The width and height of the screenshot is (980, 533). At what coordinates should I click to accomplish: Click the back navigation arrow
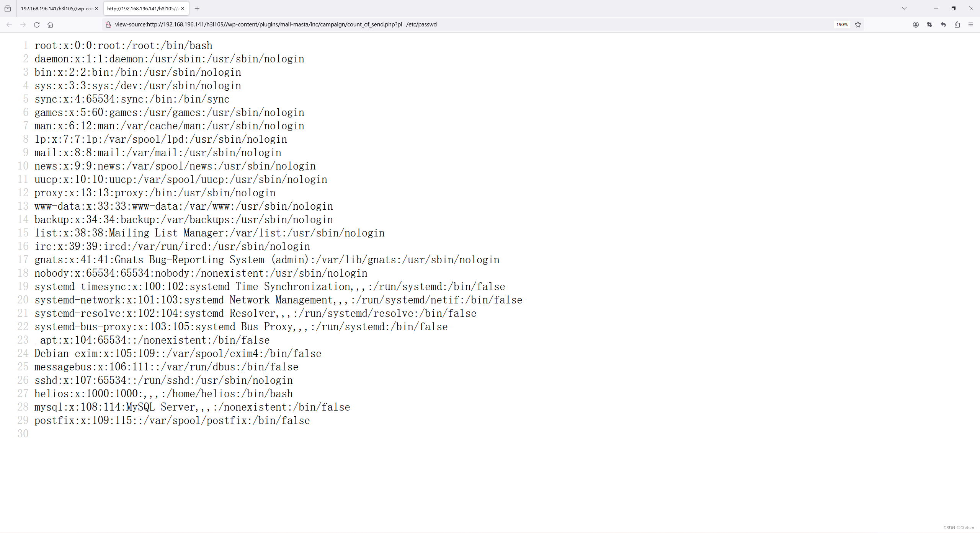(9, 24)
